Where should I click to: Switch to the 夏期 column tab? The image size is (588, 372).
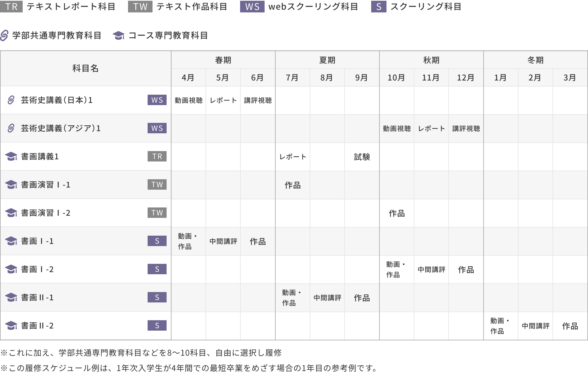pyautogui.click(x=327, y=60)
